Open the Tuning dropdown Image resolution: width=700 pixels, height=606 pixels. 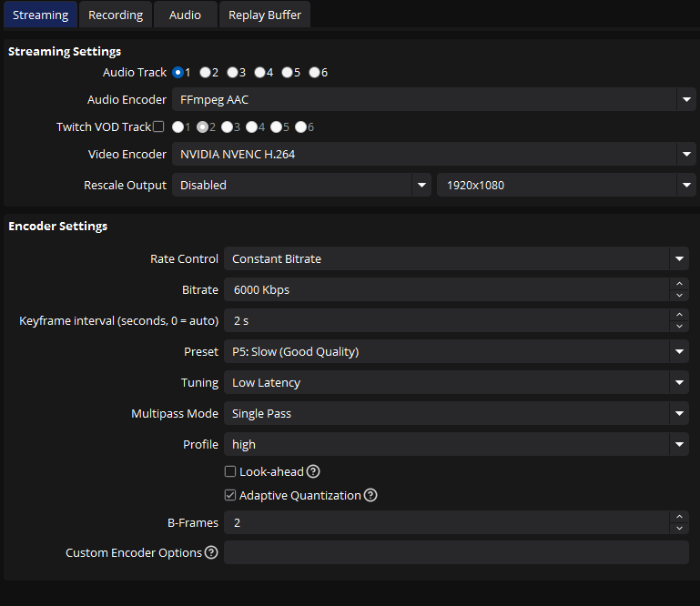[456, 382]
